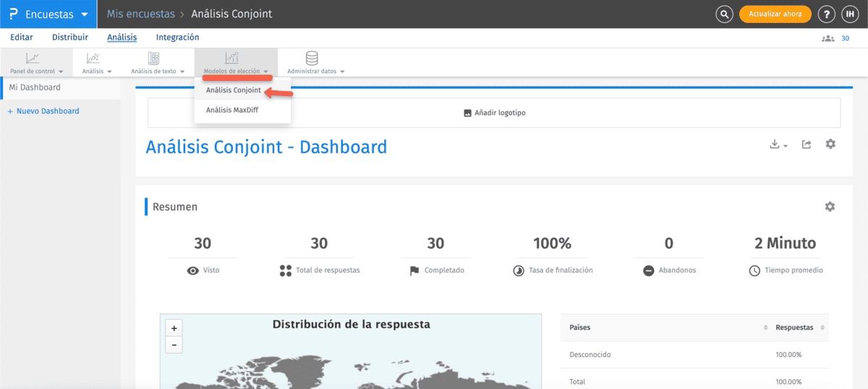Sort by the Respuestas column header

tap(794, 328)
